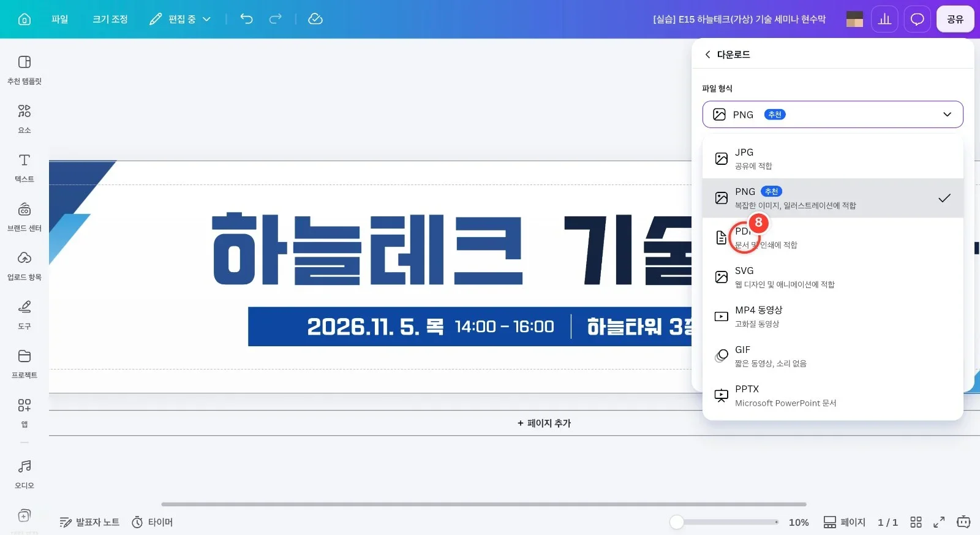The width and height of the screenshot is (980, 535).
Task: Go to the Canva home icon
Action: pyautogui.click(x=24, y=19)
